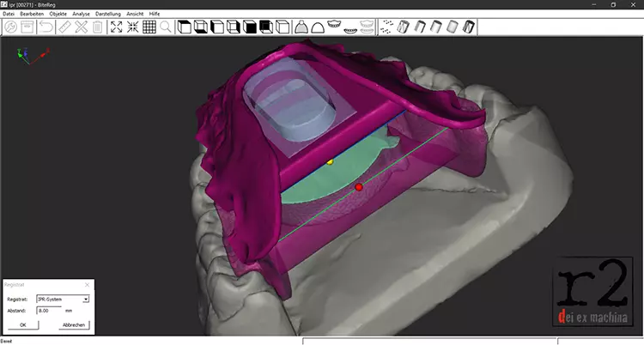This screenshot has width=644, height=345.
Task: Click the ruler measurement tool icon
Action: [x=63, y=27]
